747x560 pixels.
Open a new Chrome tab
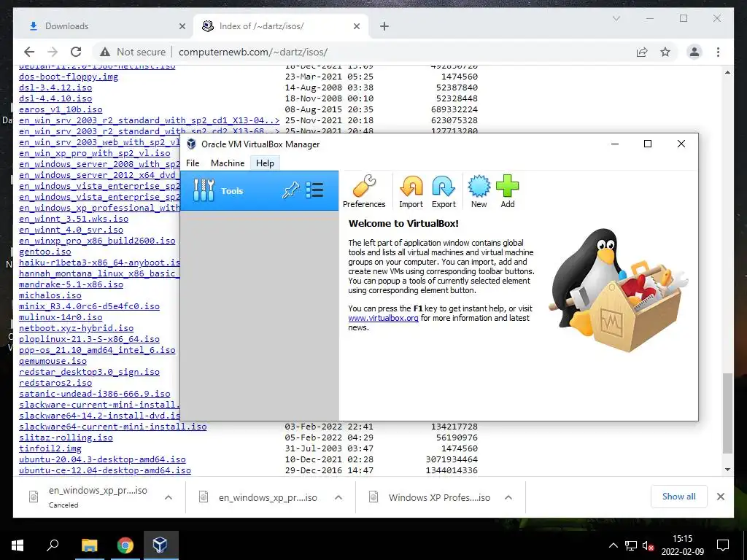pos(384,26)
